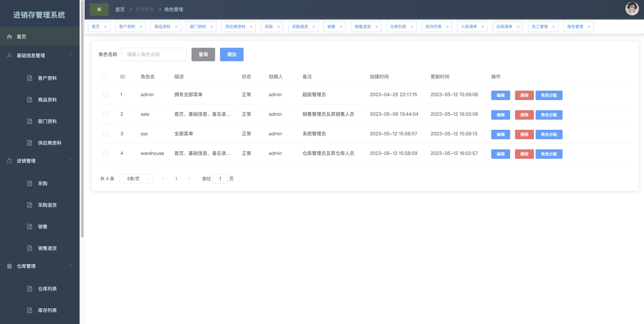Close the 客户资料 tab with its X

tap(141, 27)
